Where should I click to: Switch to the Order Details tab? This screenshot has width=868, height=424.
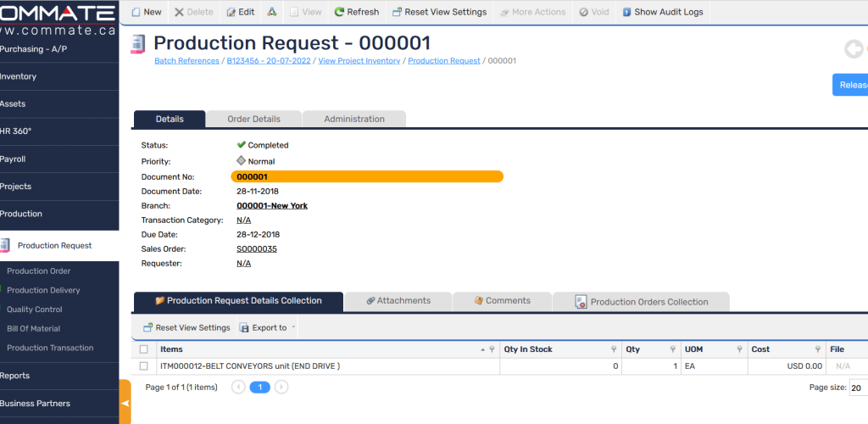click(x=253, y=119)
